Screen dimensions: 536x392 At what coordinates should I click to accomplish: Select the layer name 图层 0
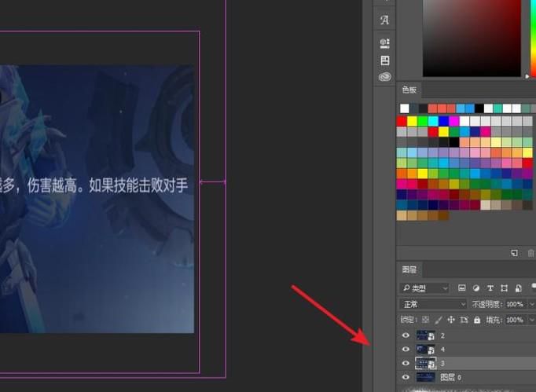point(451,377)
